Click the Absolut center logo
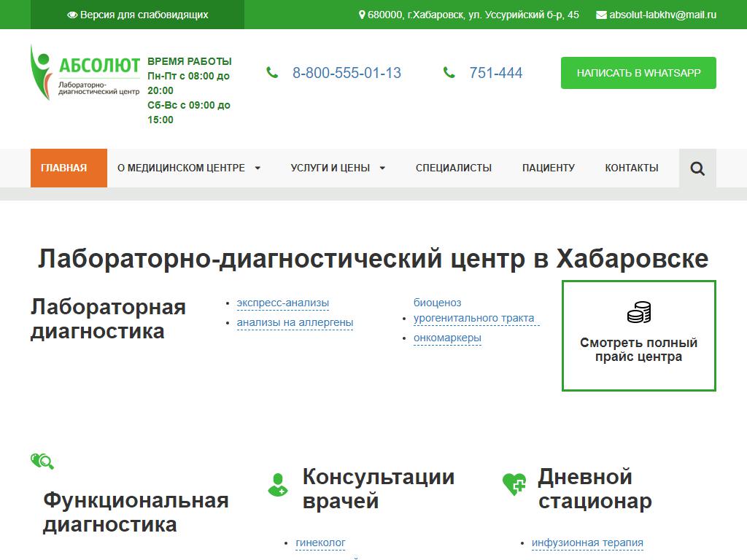The image size is (747, 560). coord(85,72)
